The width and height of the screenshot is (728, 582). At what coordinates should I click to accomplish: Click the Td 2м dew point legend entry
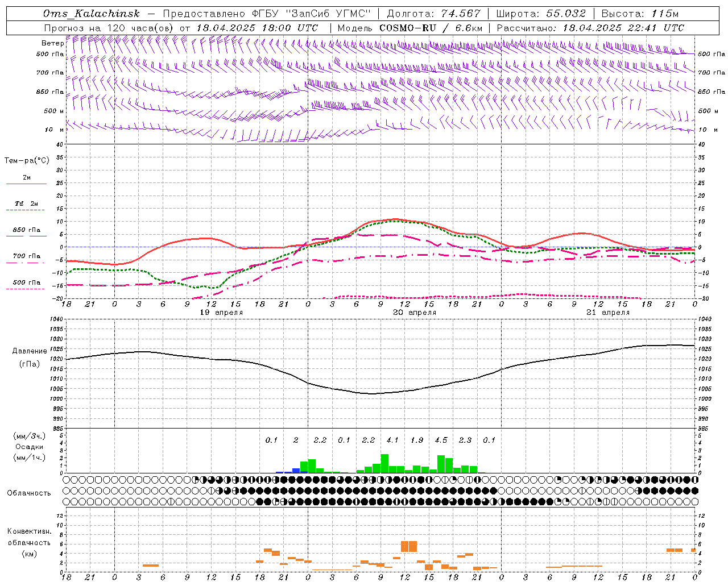tap(26, 203)
